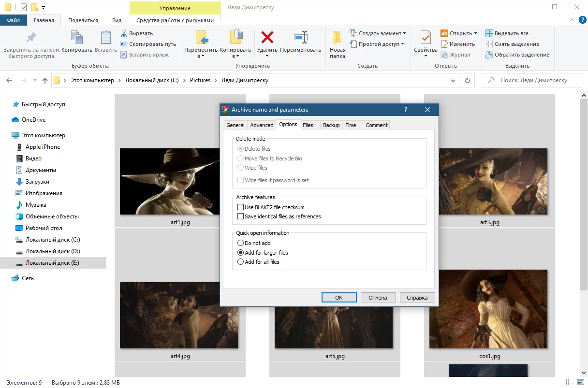Click Этот компьютер in the breadcrumb

(92, 80)
